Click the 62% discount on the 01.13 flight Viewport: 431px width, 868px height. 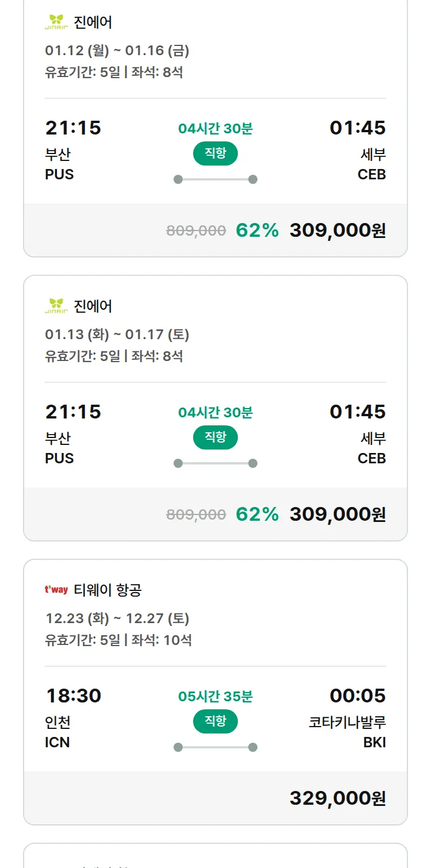(257, 514)
